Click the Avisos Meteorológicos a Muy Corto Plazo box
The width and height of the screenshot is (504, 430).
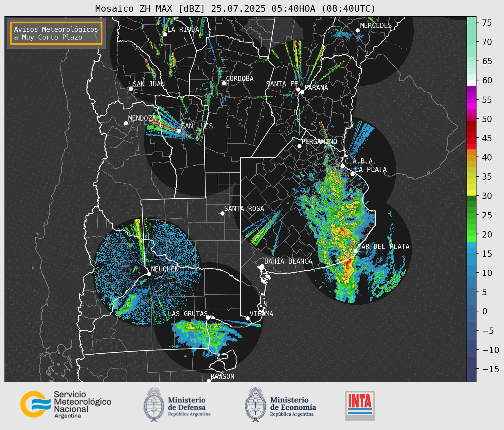pyautogui.click(x=56, y=33)
